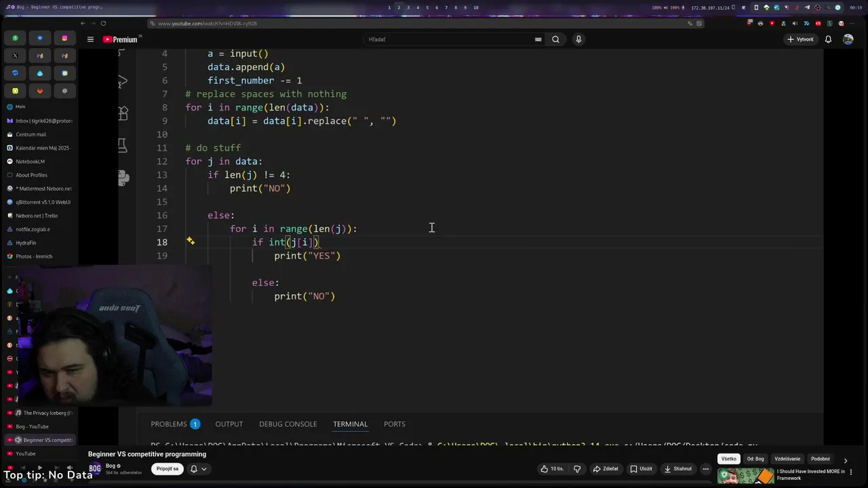The height and width of the screenshot is (488, 868).
Task: Mute the Beginner VS competitive tab audio icon
Action: coord(18,440)
